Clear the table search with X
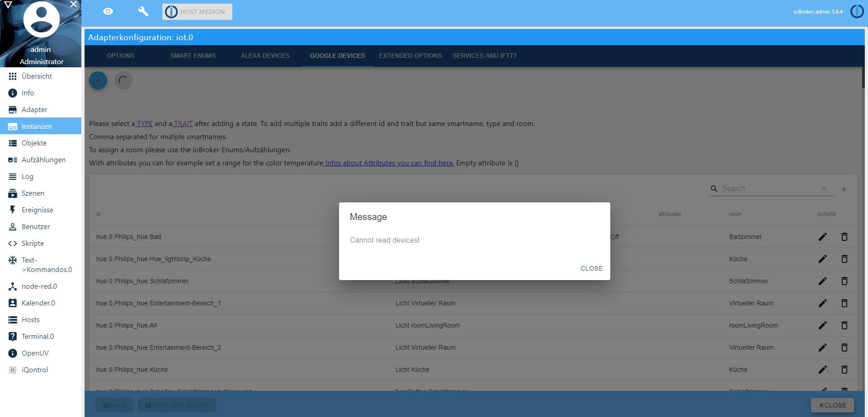The image size is (868, 417). [x=824, y=189]
